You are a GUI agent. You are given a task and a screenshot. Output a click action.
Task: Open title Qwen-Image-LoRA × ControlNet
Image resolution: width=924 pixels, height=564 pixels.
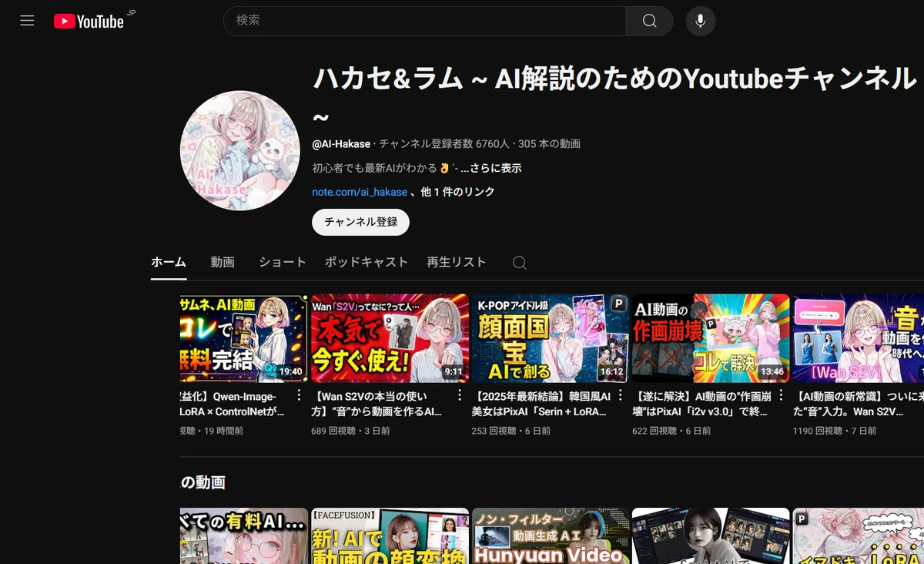[x=233, y=404]
